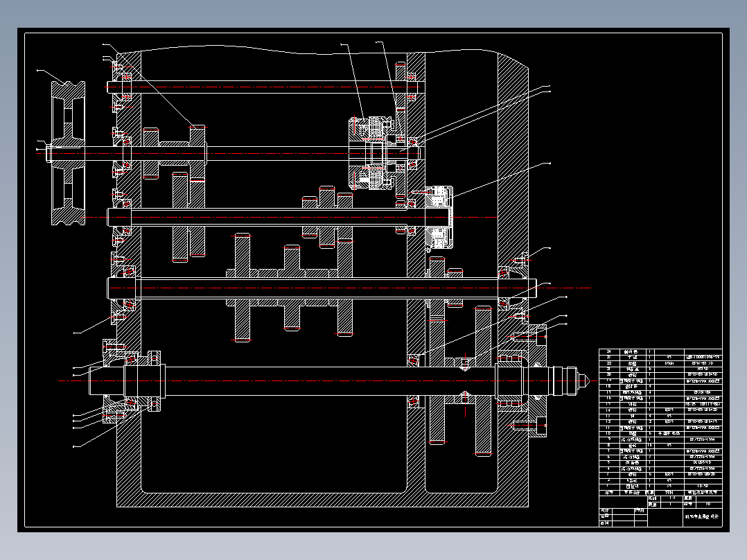The image size is (747, 560).
Task: Select the V-belt pulley in the drawing
Action: click(68, 152)
